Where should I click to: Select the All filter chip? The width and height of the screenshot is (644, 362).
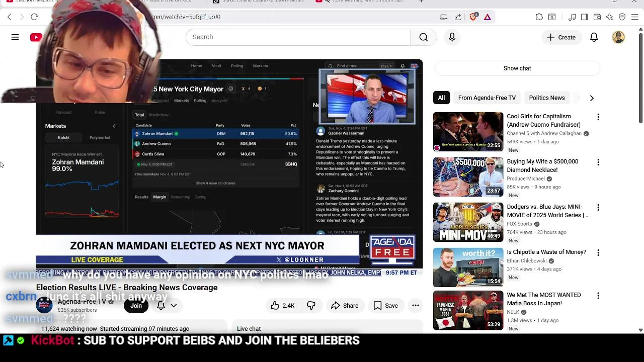pyautogui.click(x=441, y=98)
